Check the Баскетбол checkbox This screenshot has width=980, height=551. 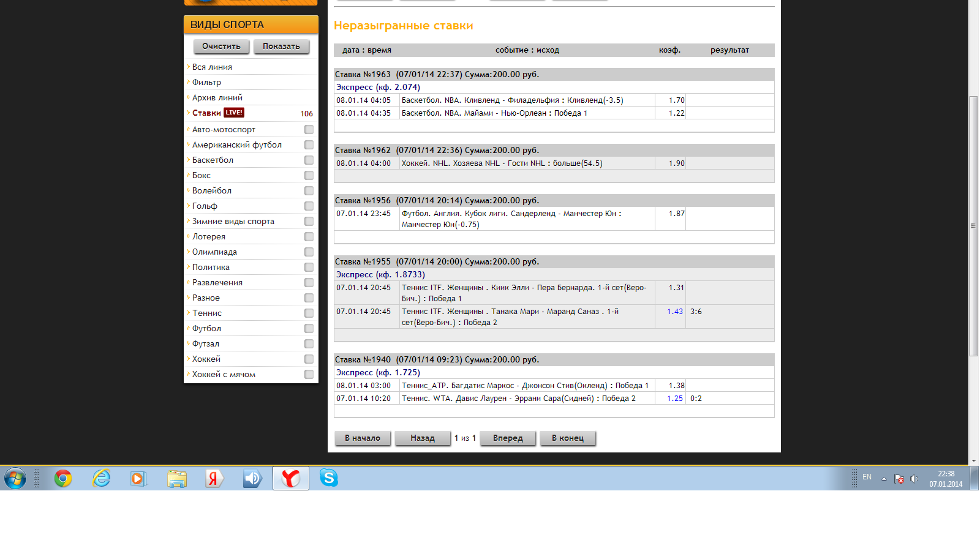tap(309, 160)
